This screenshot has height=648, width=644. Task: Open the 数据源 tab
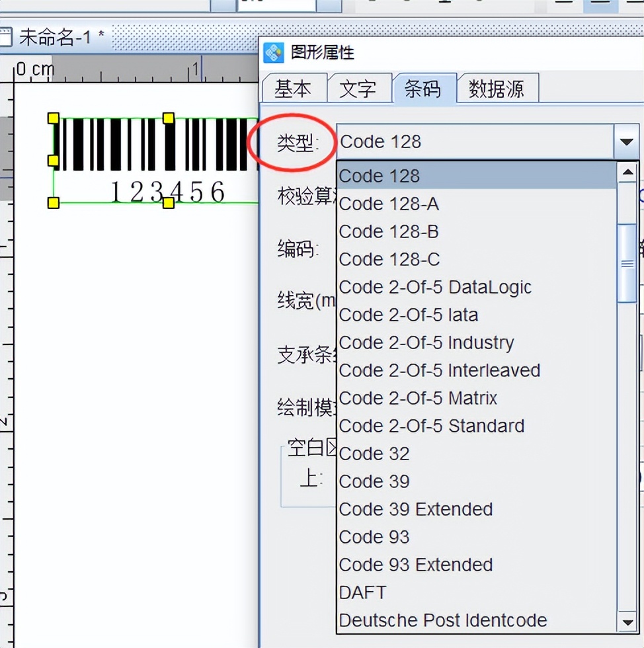click(497, 88)
